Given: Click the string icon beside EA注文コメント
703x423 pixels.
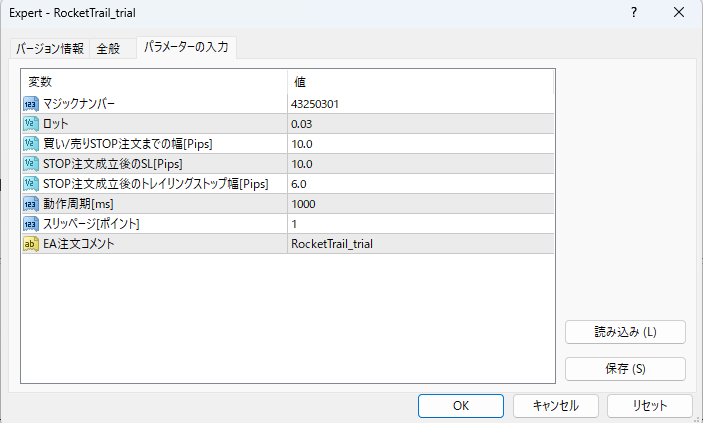Looking at the screenshot, I should (x=30, y=243).
